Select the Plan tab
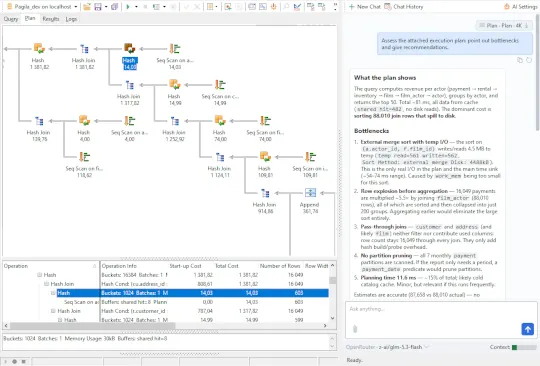 point(30,18)
